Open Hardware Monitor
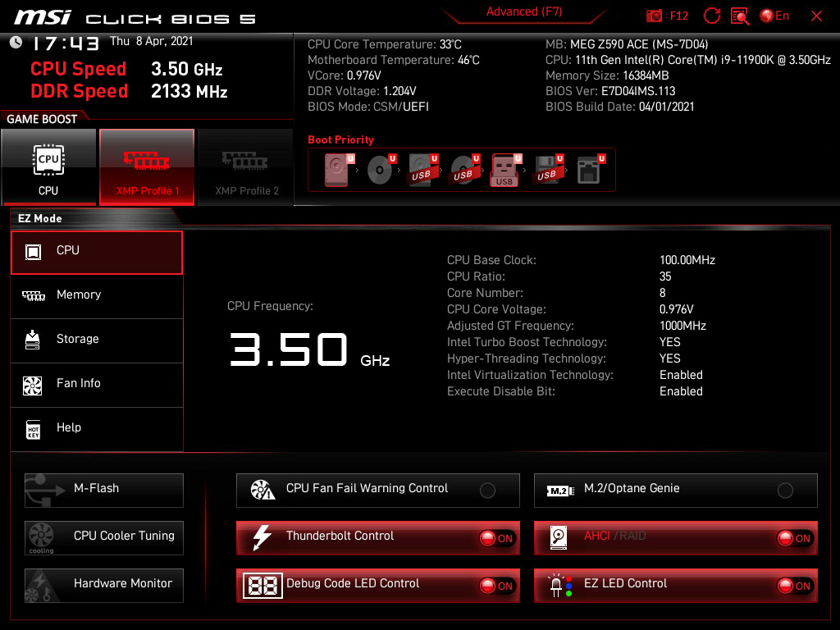840x630 pixels. click(104, 586)
